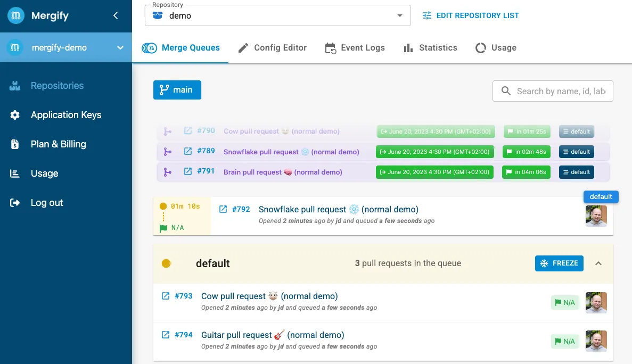Image resolution: width=632 pixels, height=364 pixels.
Task: Click external link icon for PR #789
Action: [187, 151]
